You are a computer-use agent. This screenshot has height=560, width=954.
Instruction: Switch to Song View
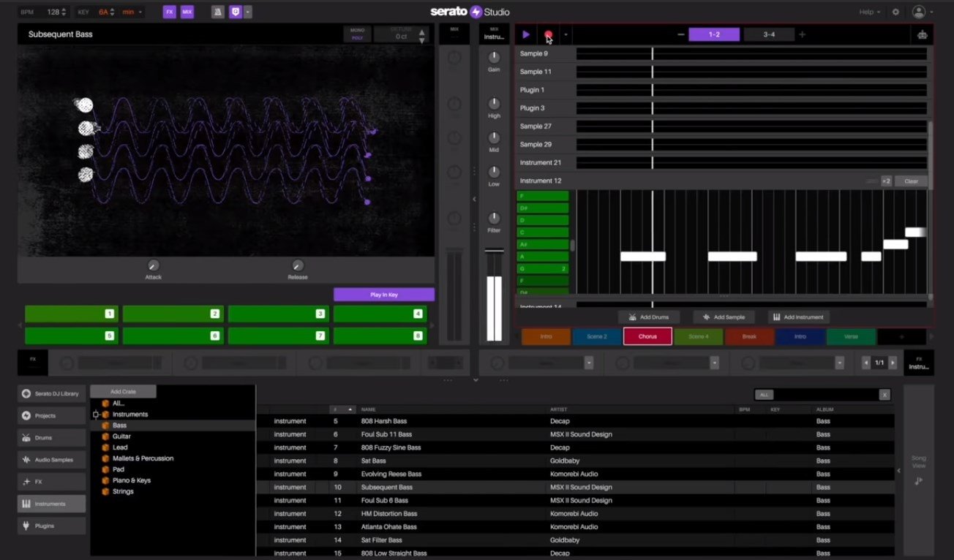click(x=919, y=469)
